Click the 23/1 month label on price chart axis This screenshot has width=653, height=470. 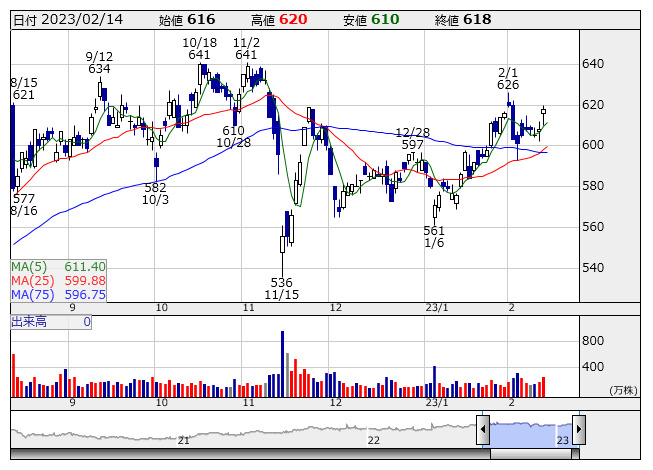click(x=437, y=308)
